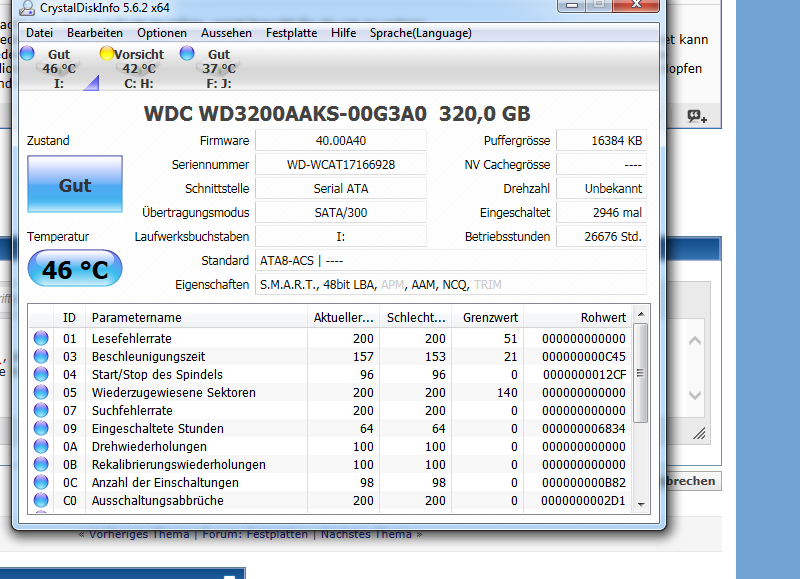Click the status orb for Wiederzugewiesene Sektoren
Image resolution: width=800 pixels, height=579 pixels.
tap(41, 392)
